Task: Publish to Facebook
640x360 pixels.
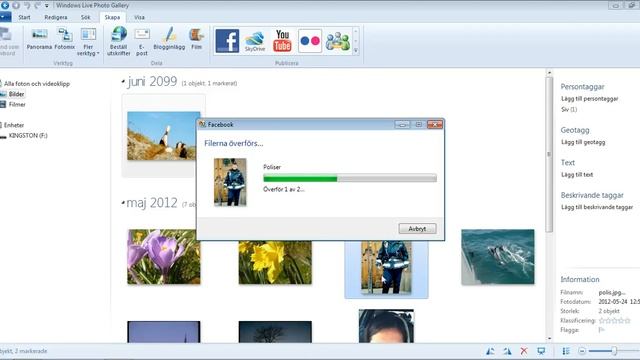Action: click(x=227, y=41)
